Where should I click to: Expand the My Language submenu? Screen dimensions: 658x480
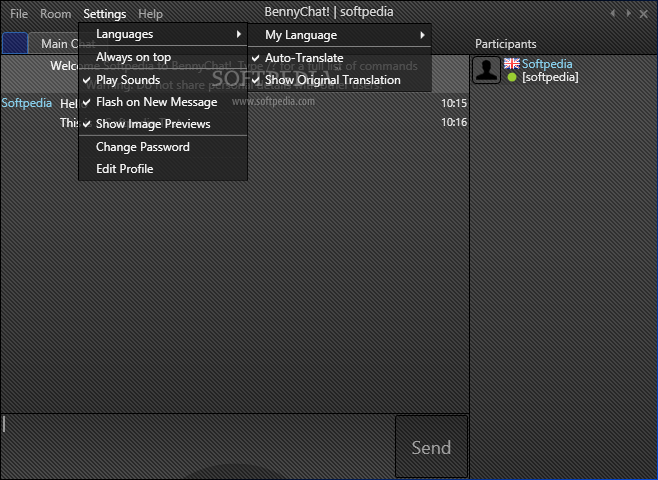(x=339, y=35)
